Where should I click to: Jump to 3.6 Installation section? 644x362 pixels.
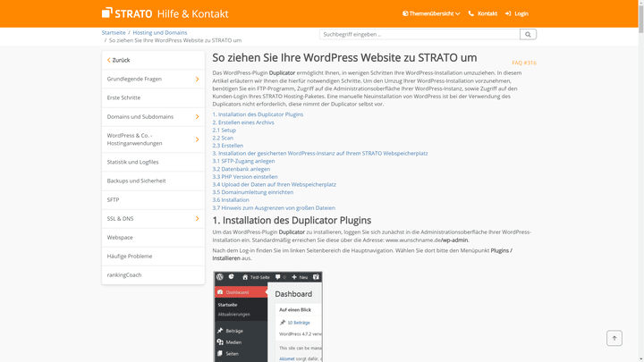pos(231,200)
